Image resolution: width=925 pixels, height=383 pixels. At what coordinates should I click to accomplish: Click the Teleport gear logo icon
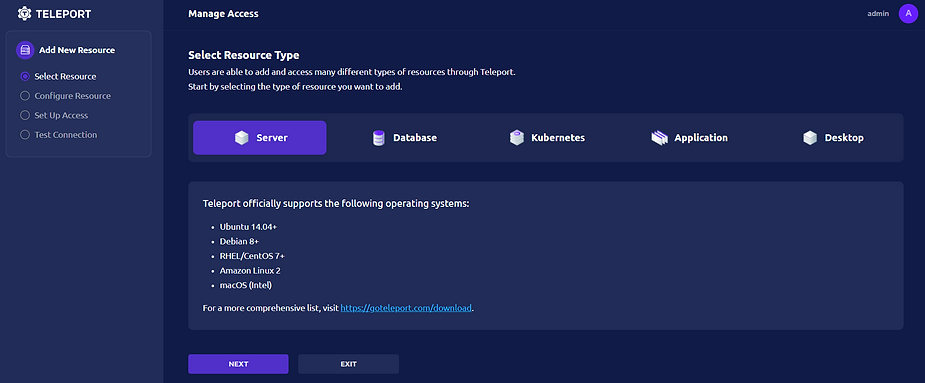click(x=24, y=13)
